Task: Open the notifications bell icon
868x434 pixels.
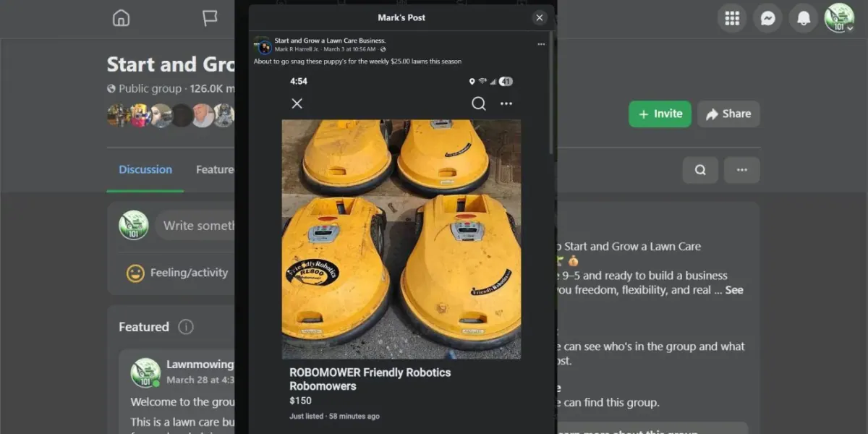Action: [x=804, y=18]
